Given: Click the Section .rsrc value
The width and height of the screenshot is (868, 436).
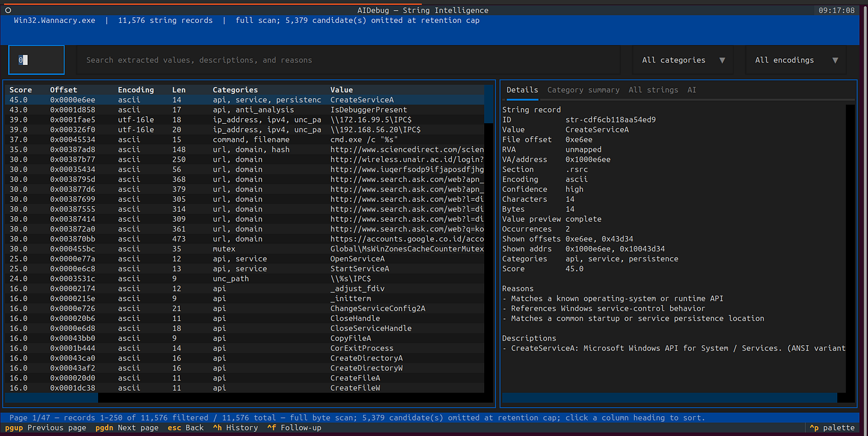Looking at the screenshot, I should click(x=577, y=169).
